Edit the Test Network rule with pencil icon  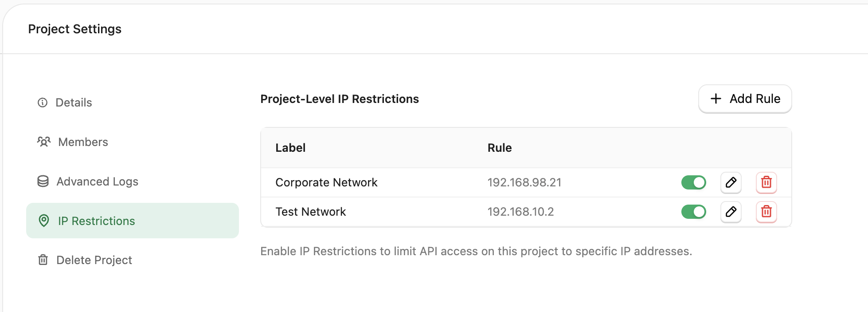click(731, 212)
